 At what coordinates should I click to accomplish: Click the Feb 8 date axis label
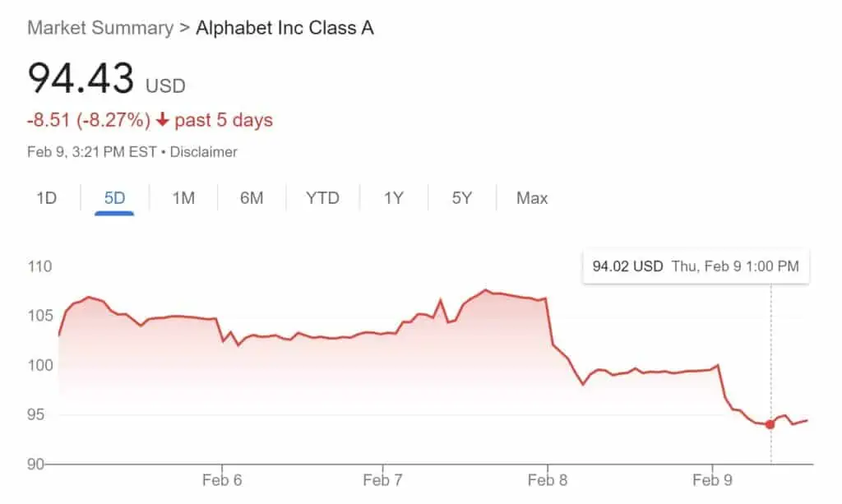[547, 479]
